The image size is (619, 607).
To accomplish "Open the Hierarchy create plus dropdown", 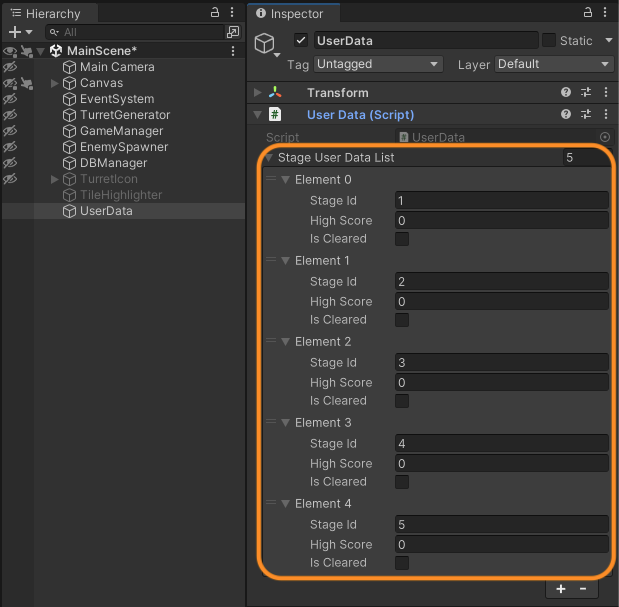I will click(x=20, y=32).
